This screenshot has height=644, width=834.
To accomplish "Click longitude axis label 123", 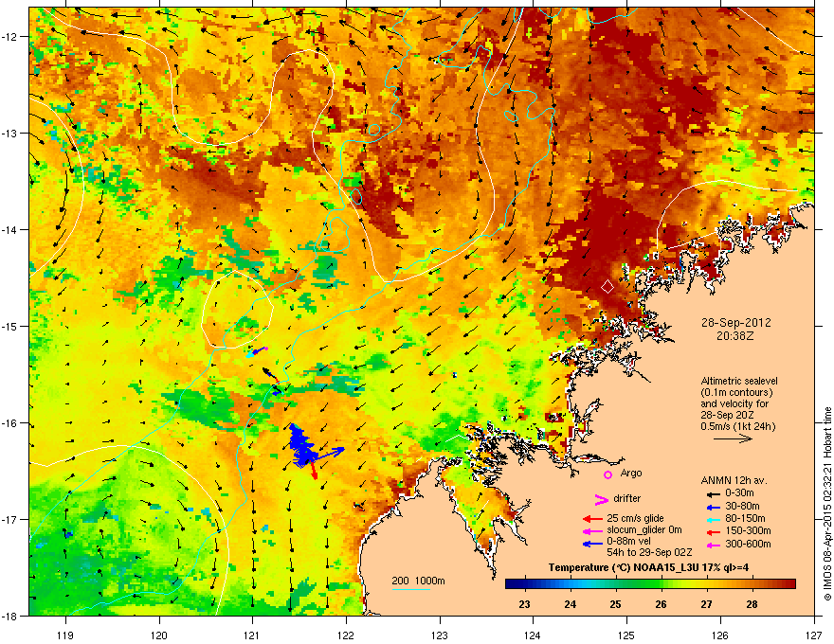I will (440, 635).
